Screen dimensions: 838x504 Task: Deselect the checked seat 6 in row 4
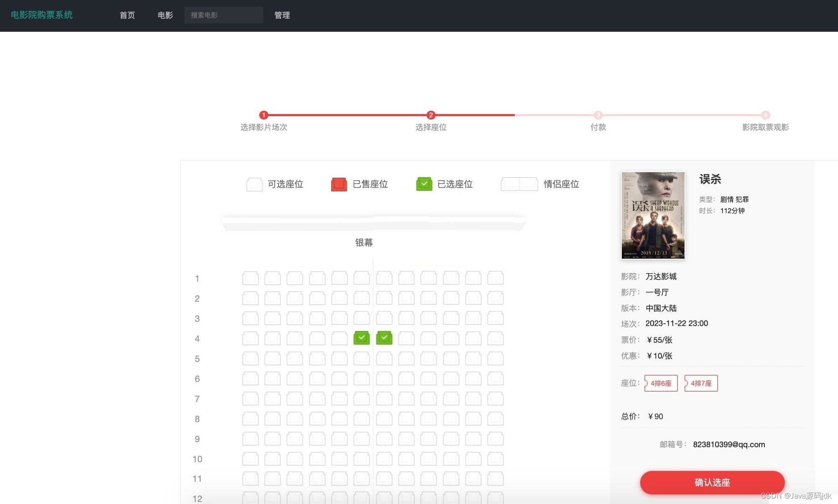point(361,338)
